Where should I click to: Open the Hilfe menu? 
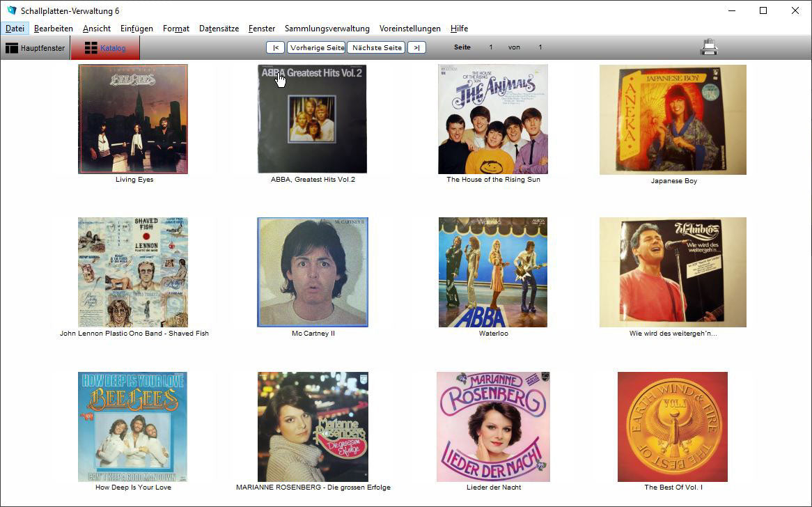coord(459,29)
